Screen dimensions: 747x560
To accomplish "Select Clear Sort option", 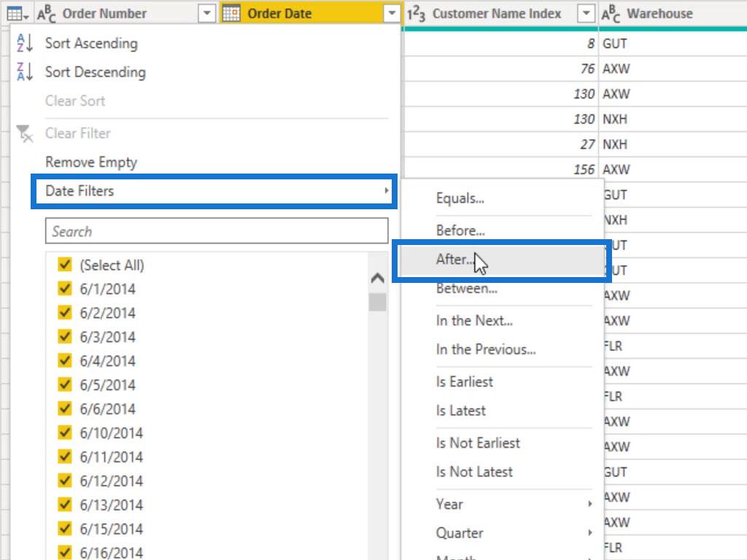I will tap(75, 101).
